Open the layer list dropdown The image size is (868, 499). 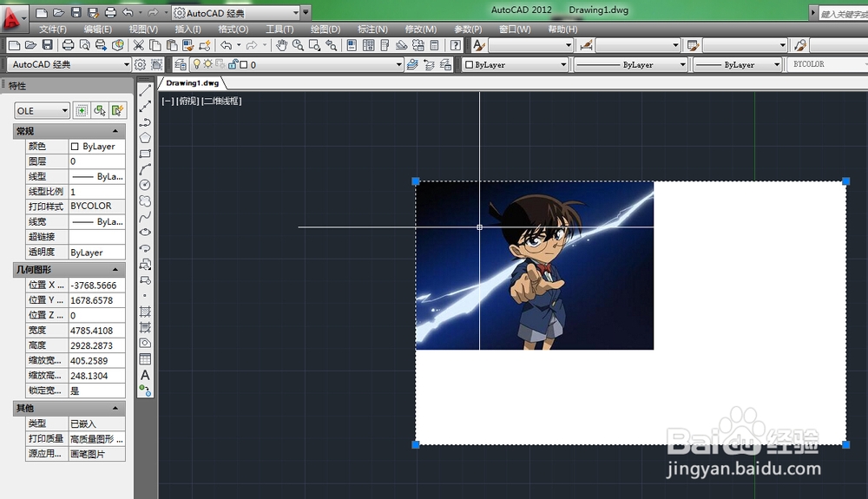[x=399, y=65]
